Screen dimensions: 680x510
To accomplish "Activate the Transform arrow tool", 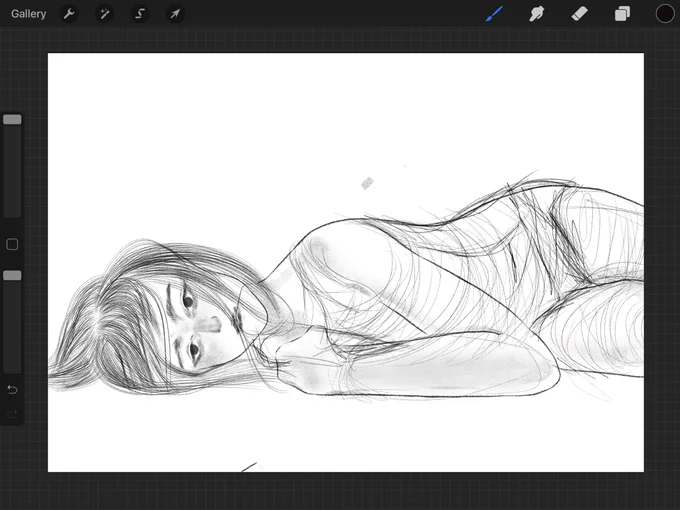I will 175,14.
